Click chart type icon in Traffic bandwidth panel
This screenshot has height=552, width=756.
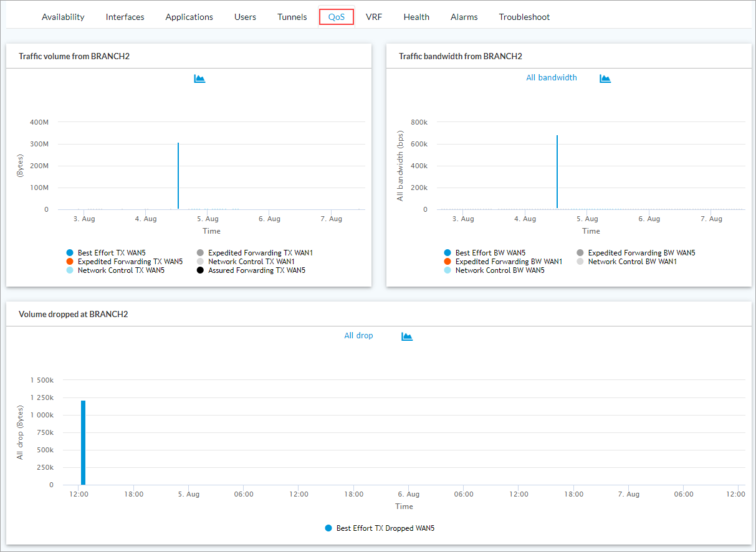605,79
